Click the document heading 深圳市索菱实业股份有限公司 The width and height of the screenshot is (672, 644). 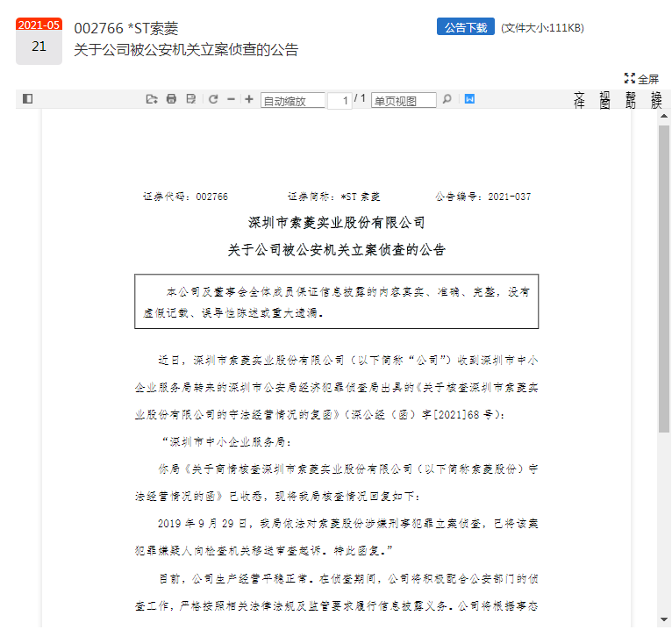click(336, 223)
